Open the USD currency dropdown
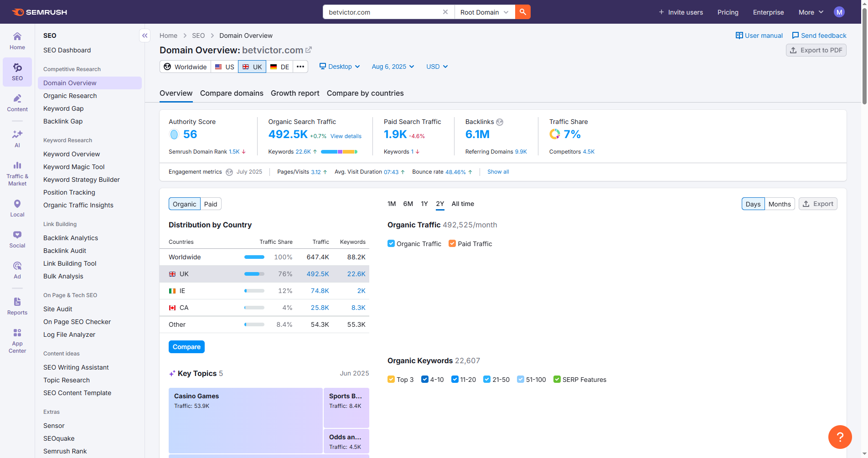Image resolution: width=868 pixels, height=458 pixels. click(437, 67)
